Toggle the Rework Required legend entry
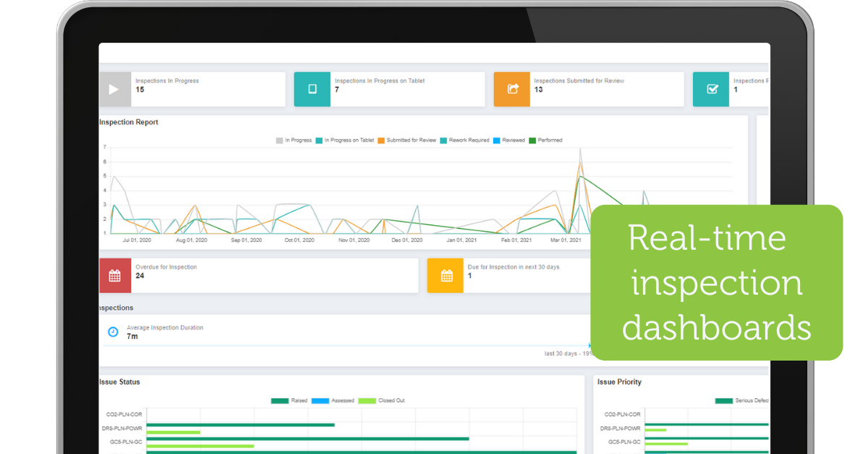Image resolution: width=868 pixels, height=454 pixels. coord(464,140)
